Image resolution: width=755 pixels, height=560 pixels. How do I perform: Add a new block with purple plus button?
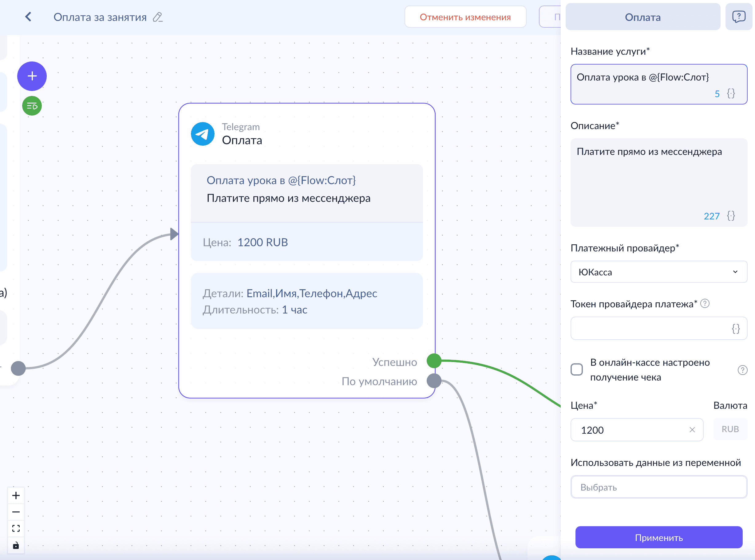(32, 76)
